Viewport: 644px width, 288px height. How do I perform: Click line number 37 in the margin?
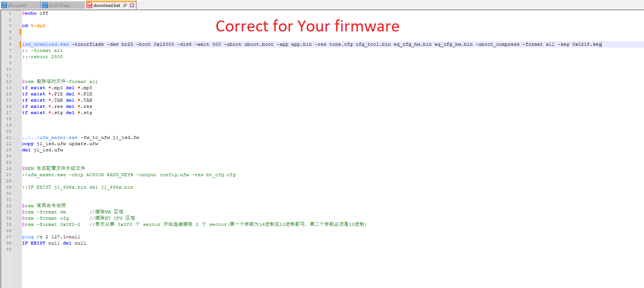(x=9, y=237)
